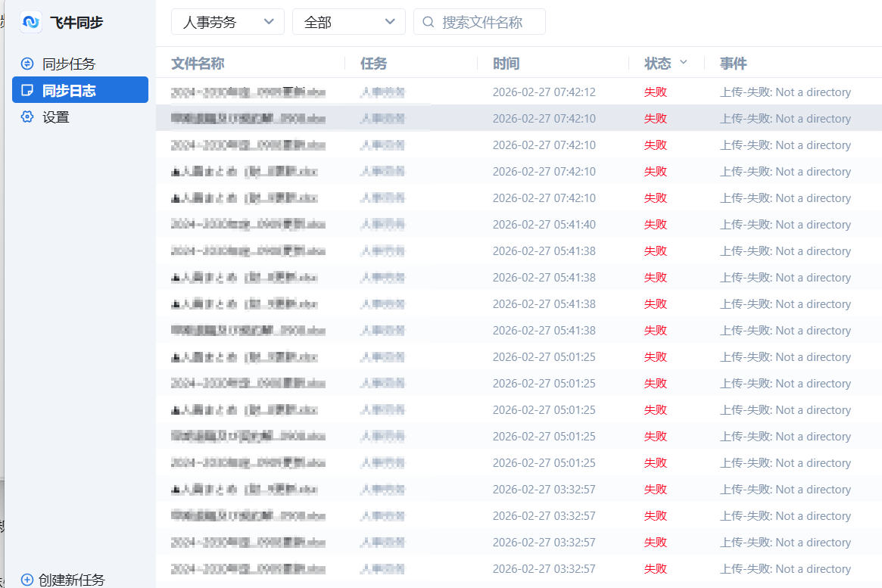The height and width of the screenshot is (588, 882).
Task: Click the 事件 column header
Action: (x=733, y=64)
